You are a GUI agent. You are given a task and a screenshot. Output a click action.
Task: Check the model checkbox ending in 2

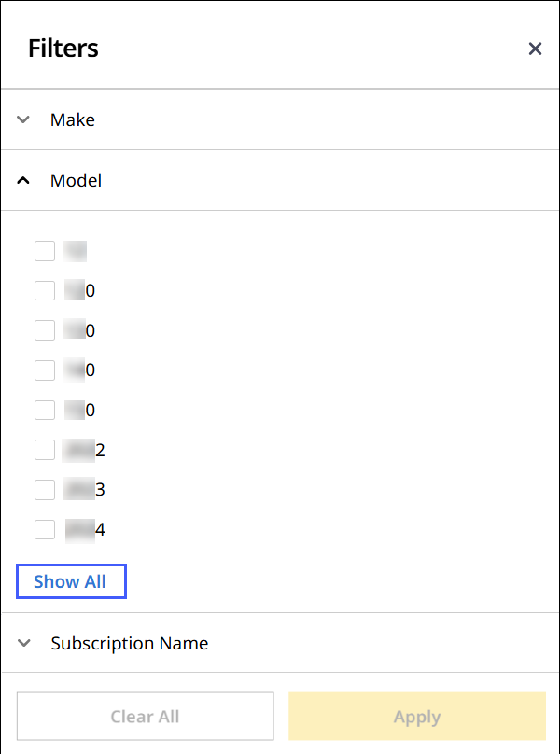tap(45, 450)
